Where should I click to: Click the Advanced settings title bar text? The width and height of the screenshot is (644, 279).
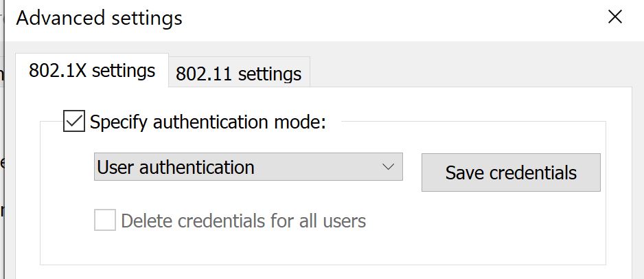click(100, 18)
